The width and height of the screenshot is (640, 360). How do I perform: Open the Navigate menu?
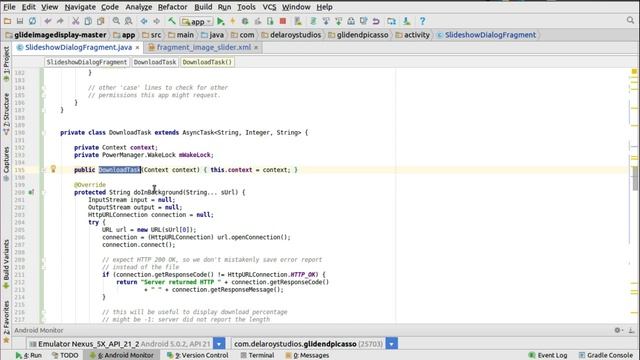(x=80, y=7)
